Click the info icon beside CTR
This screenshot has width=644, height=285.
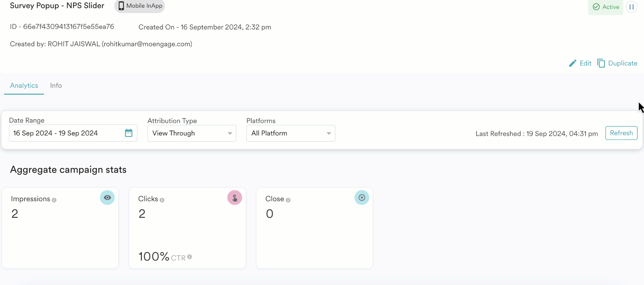[x=190, y=257]
